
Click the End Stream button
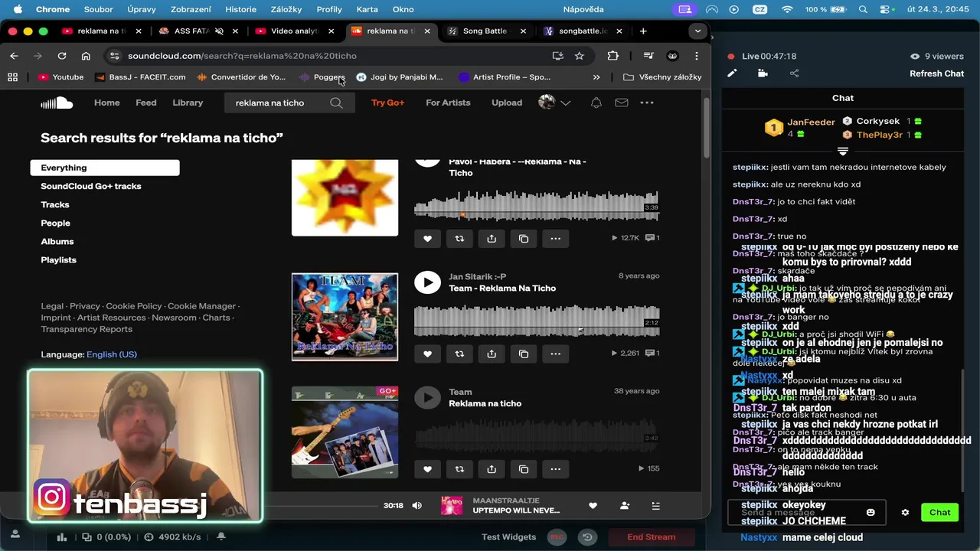(x=652, y=537)
